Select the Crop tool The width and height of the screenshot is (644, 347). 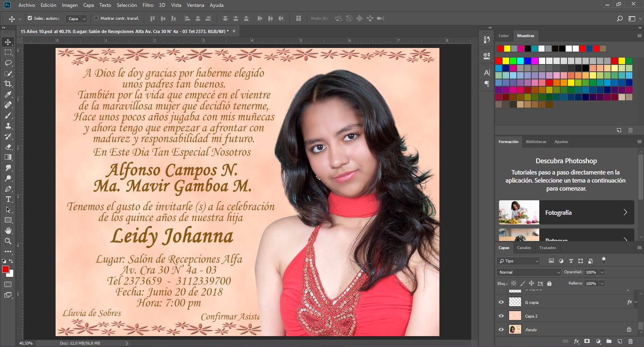(x=8, y=84)
